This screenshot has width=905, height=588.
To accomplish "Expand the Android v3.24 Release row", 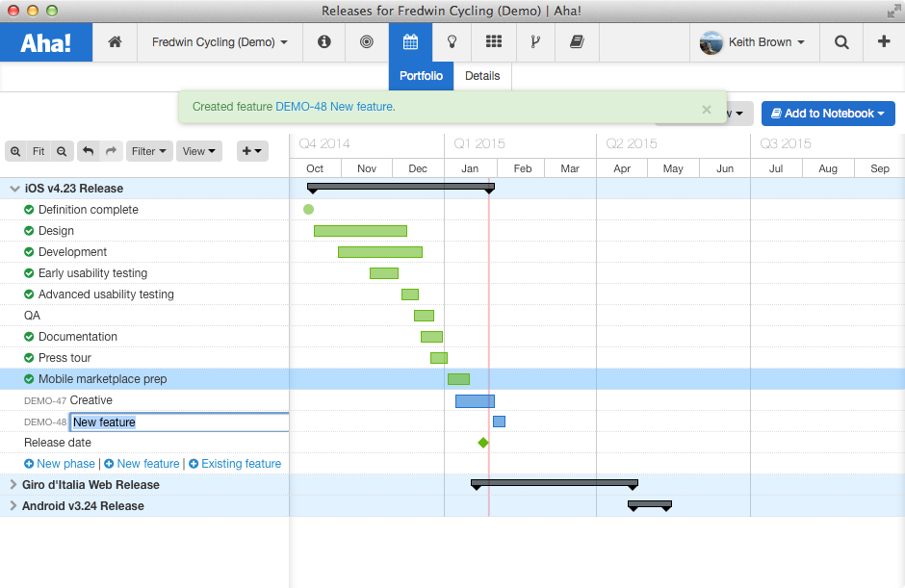I will (13, 505).
